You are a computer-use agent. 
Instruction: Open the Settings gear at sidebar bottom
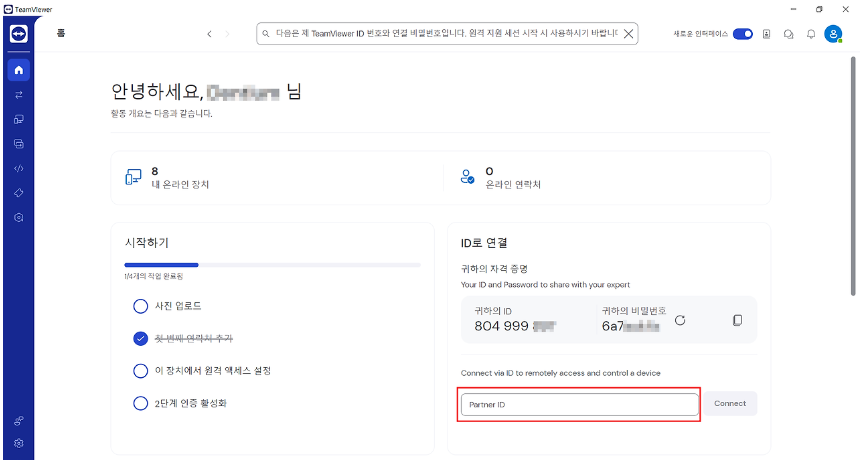[19, 443]
